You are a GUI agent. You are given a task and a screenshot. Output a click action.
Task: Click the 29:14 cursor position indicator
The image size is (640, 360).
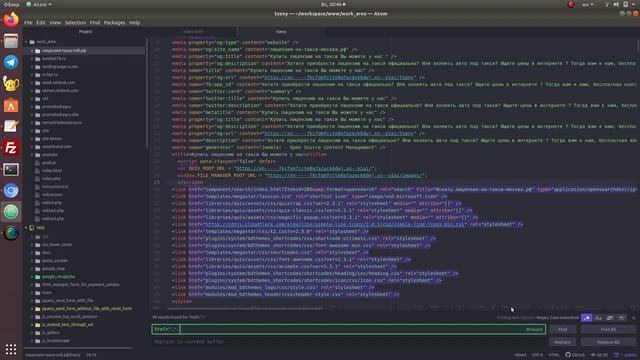[91, 355]
